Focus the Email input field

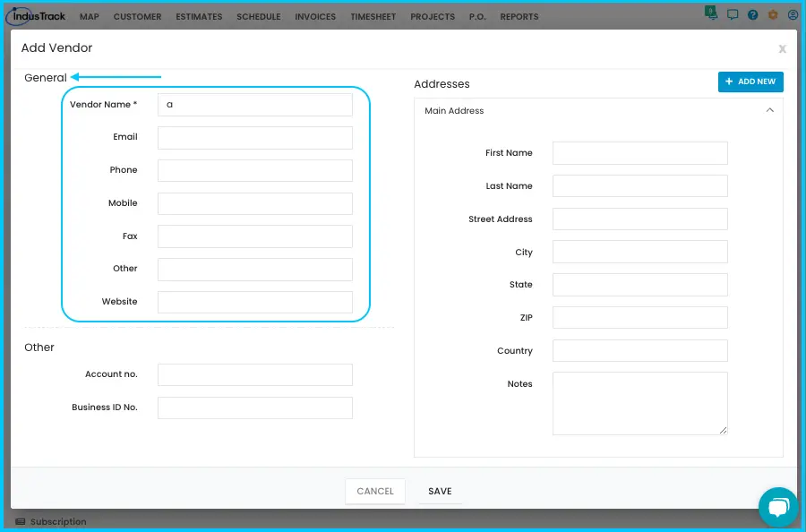coord(255,138)
